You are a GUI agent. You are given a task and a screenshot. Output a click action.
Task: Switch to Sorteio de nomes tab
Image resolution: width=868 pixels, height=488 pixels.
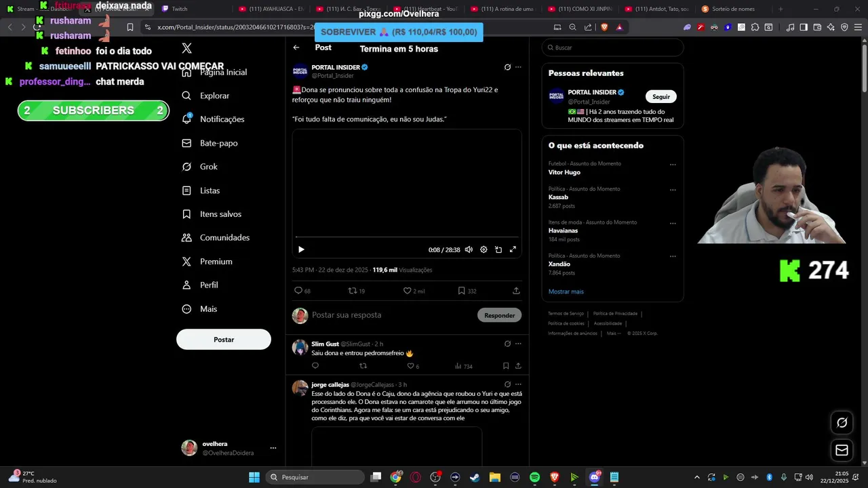(734, 9)
